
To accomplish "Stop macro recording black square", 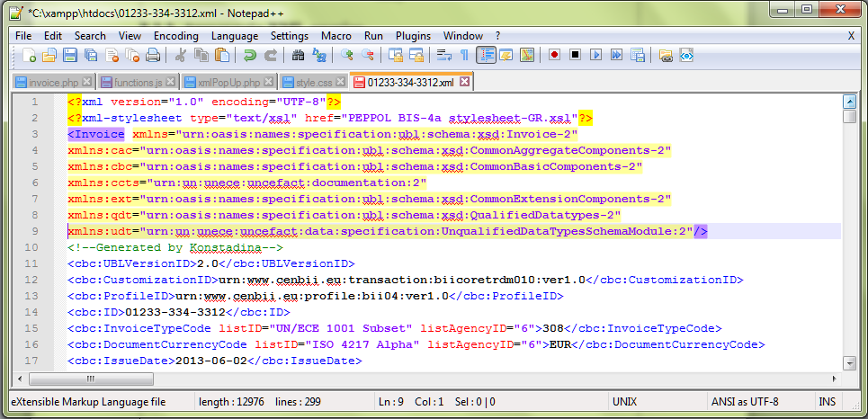I will point(575,56).
